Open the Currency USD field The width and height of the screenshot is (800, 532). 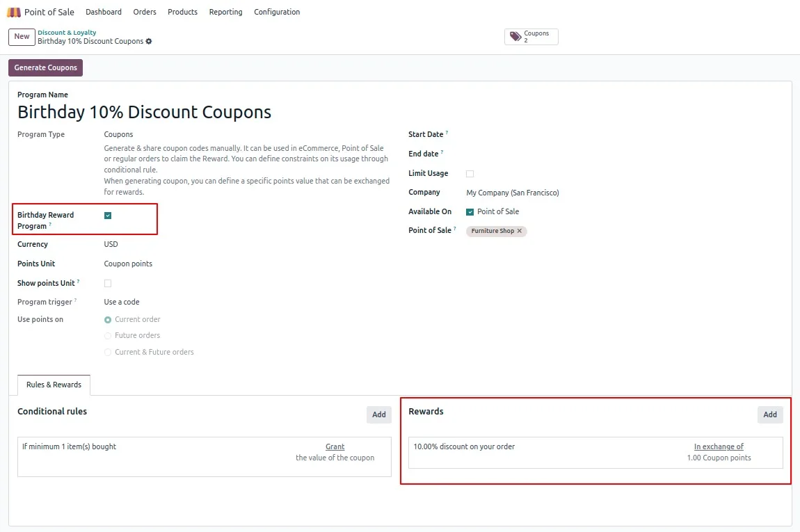(111, 244)
